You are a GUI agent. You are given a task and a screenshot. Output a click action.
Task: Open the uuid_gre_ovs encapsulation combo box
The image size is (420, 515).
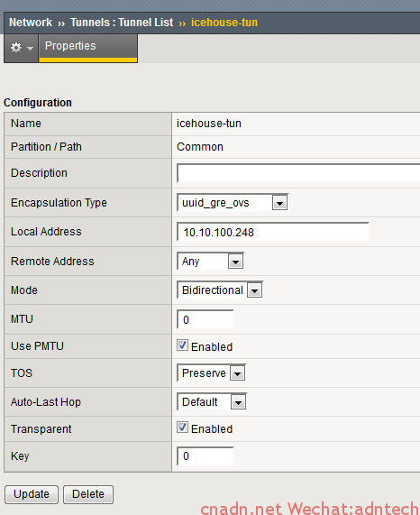tap(233, 203)
